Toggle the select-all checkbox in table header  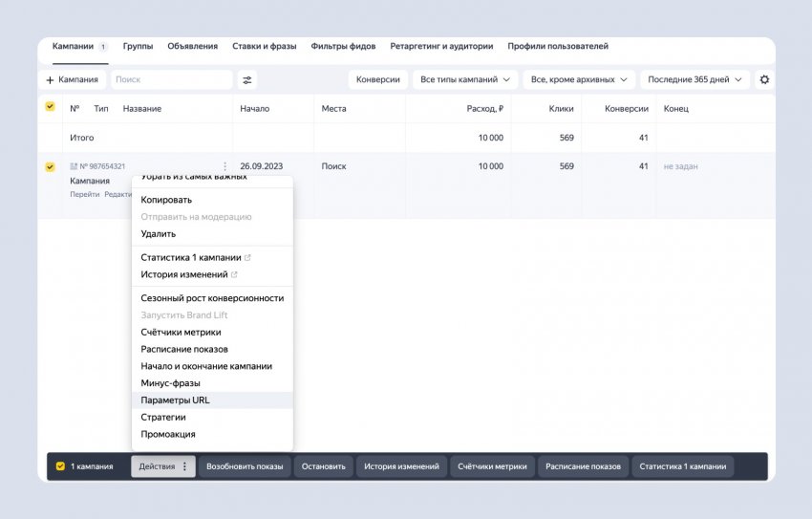click(50, 107)
